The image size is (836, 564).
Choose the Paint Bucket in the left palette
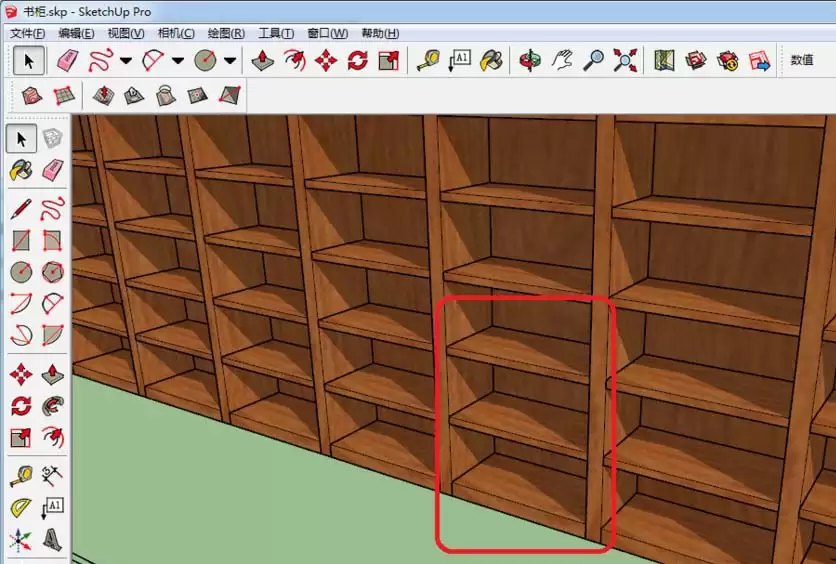coord(21,171)
